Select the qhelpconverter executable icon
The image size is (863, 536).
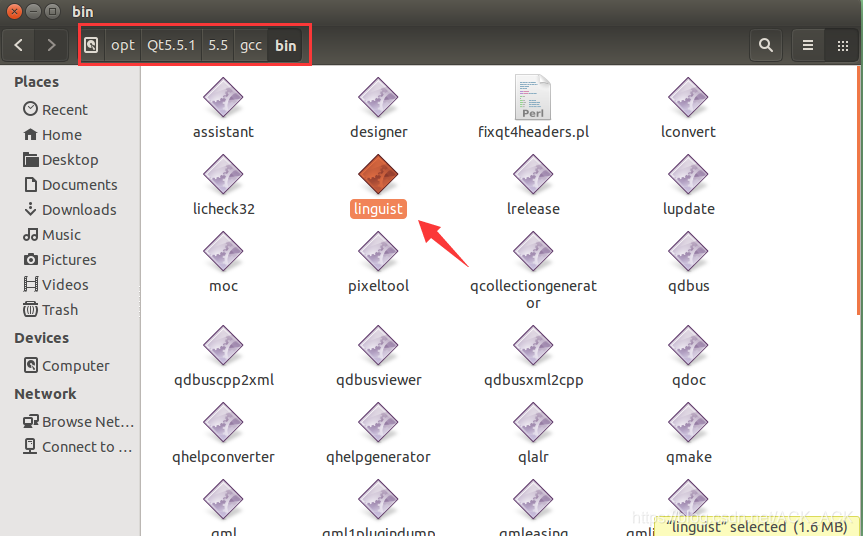tap(223, 423)
